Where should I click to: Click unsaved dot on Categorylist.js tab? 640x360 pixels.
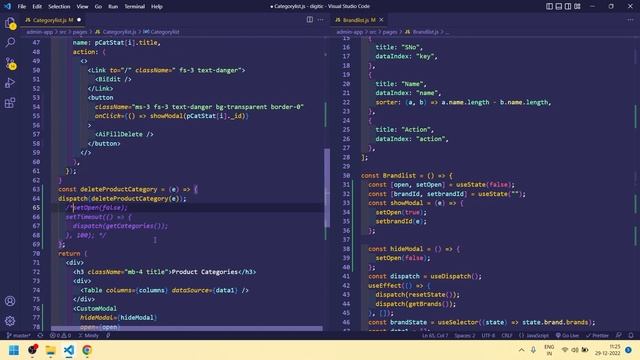(79, 20)
